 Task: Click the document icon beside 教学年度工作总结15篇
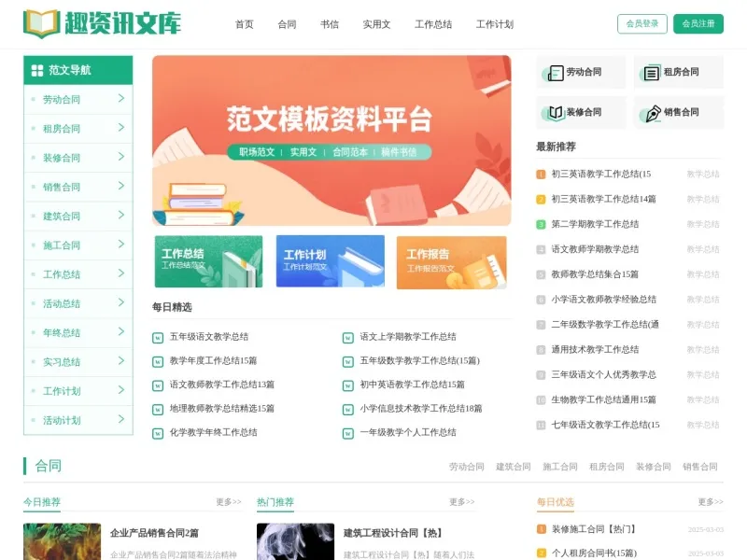(x=158, y=361)
